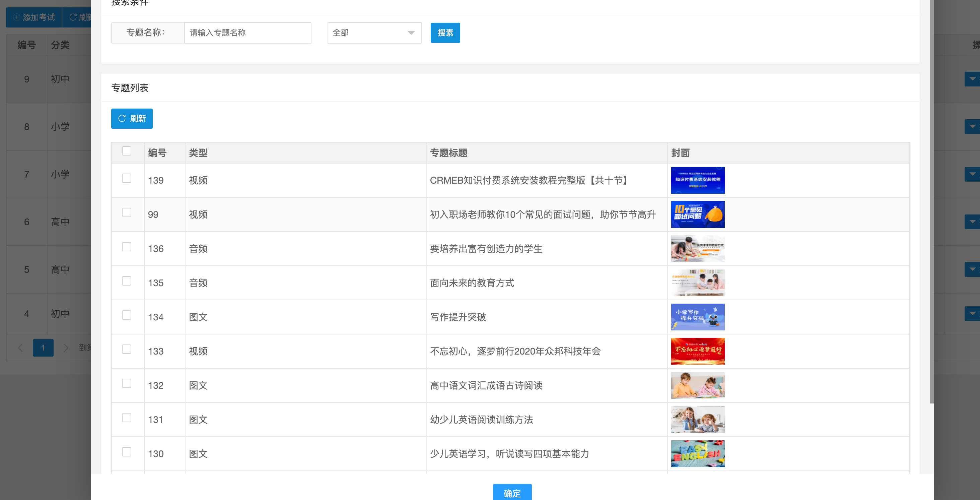The height and width of the screenshot is (500, 980).
Task: Focus the 请输入专题名称 input field
Action: point(248,33)
